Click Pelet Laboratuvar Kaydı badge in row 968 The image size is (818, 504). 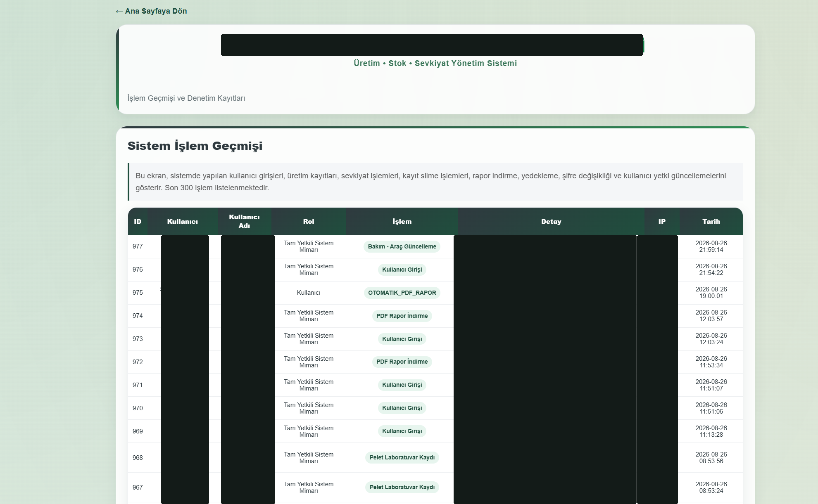[402, 457]
